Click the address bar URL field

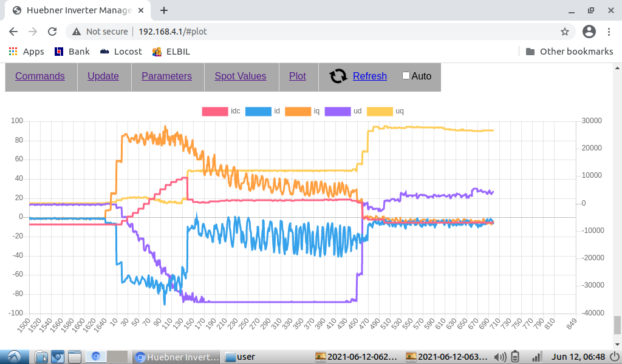[304, 32]
